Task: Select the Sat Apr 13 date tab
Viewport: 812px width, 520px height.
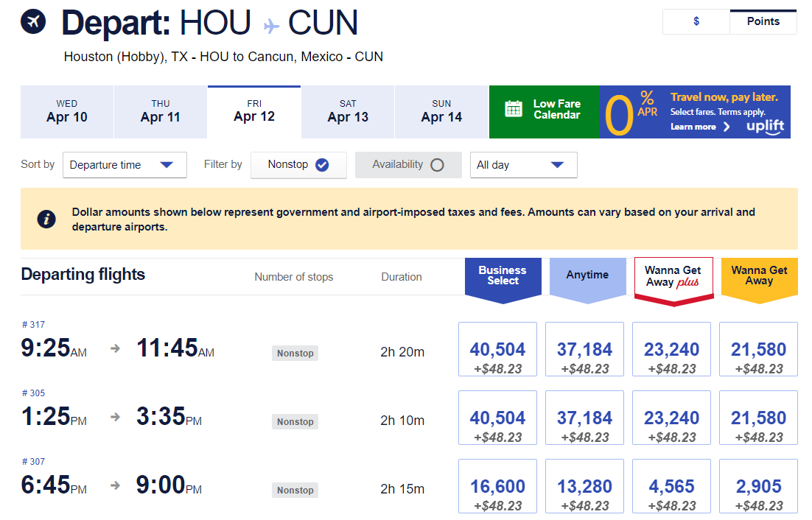Action: [x=347, y=111]
